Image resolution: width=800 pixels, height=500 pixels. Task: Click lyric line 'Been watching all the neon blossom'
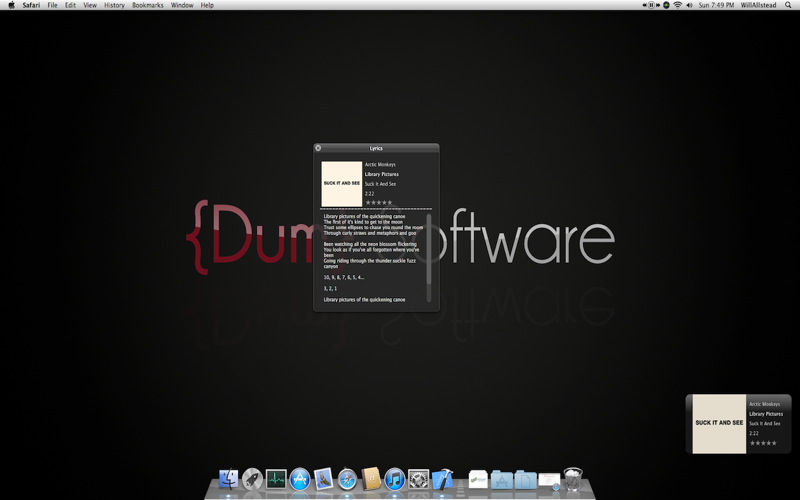coord(370,244)
